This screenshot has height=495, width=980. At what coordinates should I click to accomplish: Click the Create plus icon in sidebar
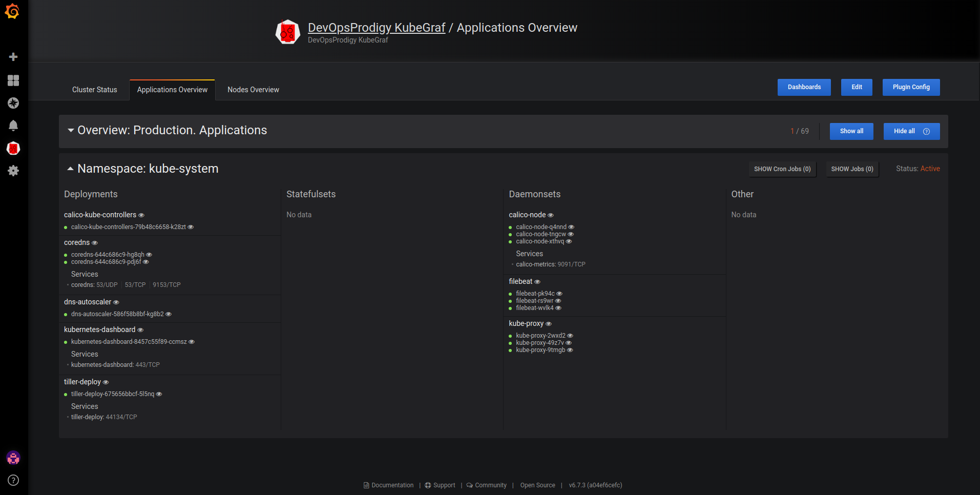pyautogui.click(x=13, y=57)
